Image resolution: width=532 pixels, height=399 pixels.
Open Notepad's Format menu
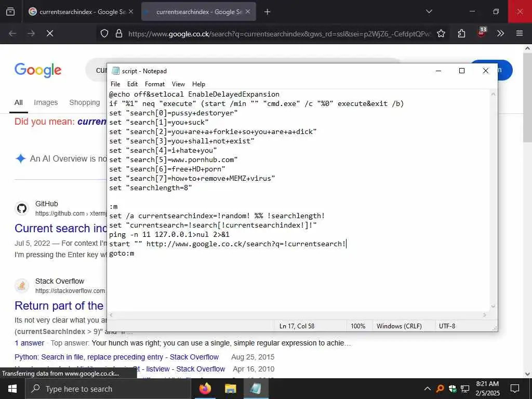pos(155,84)
